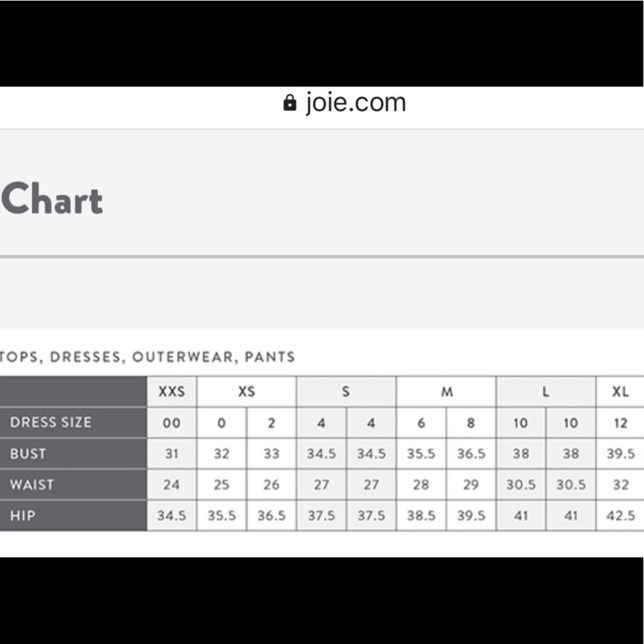Select the M size column header
The width and height of the screenshot is (644, 644).
[446, 392]
